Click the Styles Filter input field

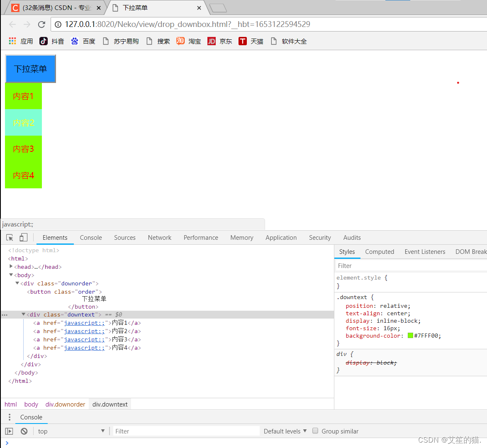[x=411, y=265]
